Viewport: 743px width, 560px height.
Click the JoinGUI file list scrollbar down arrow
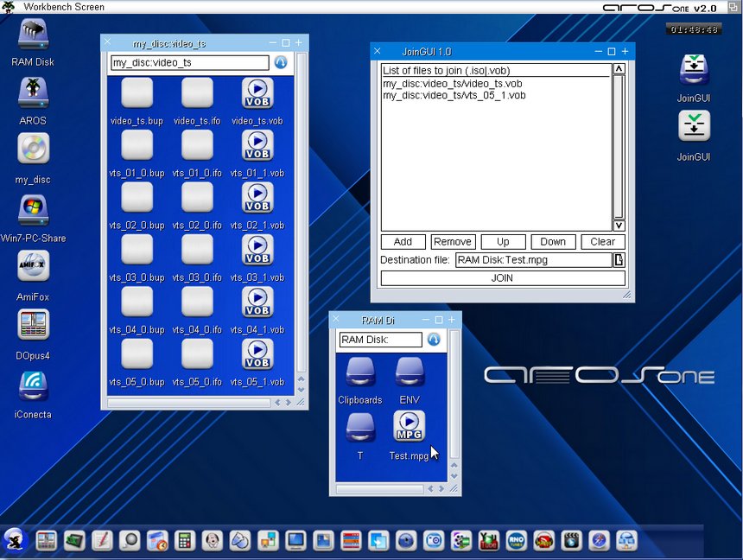(x=619, y=226)
